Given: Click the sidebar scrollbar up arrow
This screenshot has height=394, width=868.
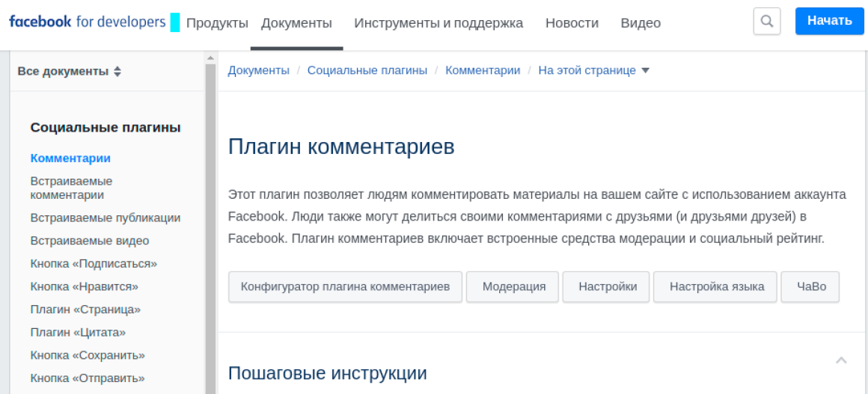Looking at the screenshot, I should (210, 58).
